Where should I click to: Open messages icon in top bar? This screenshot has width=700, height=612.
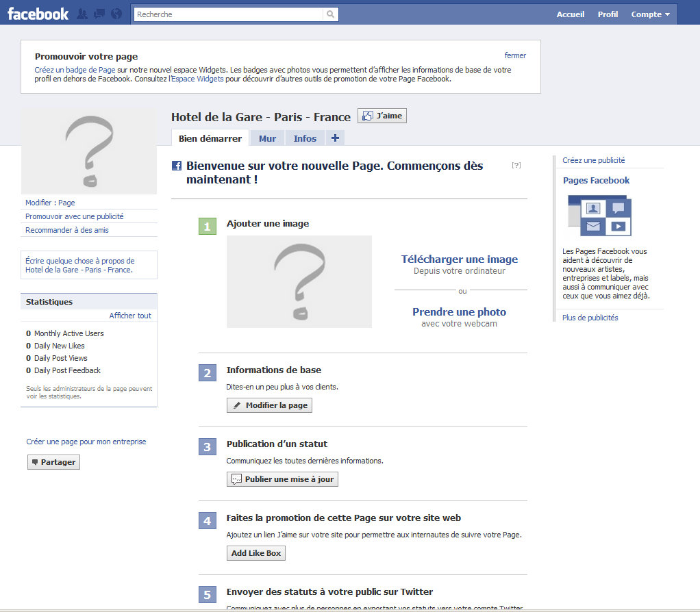(99, 14)
